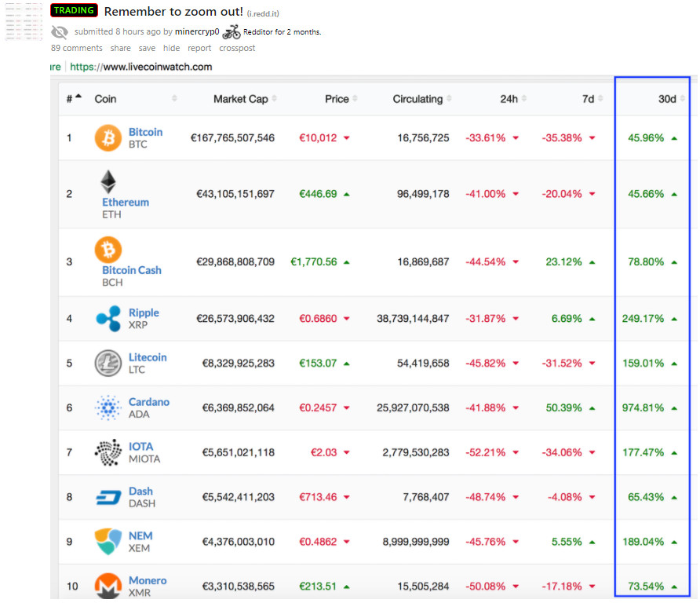
Task: Open the Ethereum coin name link
Action: pos(126,202)
